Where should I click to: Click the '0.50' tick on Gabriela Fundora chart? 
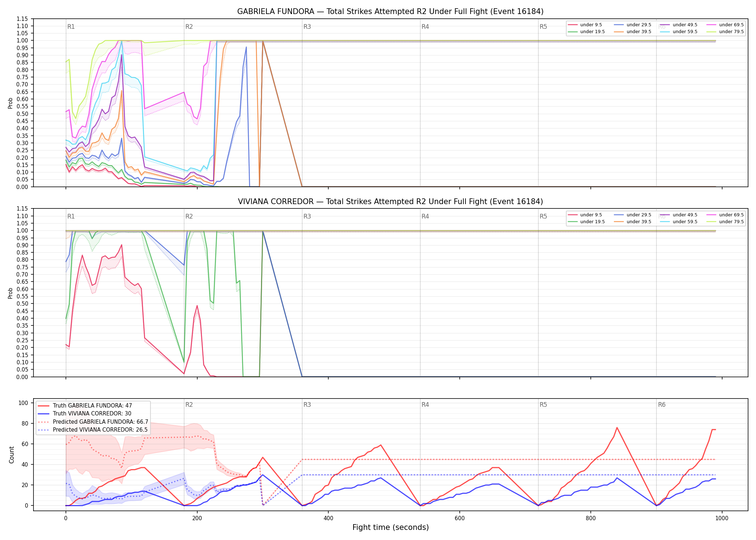[x=22, y=114]
